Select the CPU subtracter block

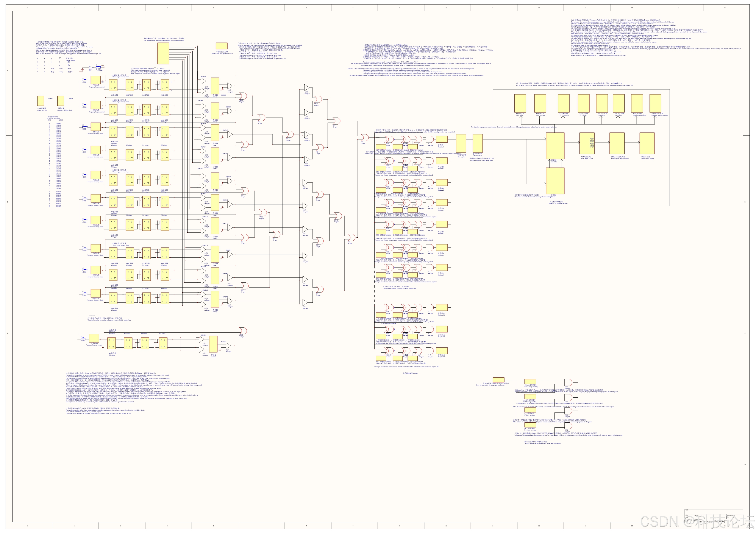[x=540, y=103]
